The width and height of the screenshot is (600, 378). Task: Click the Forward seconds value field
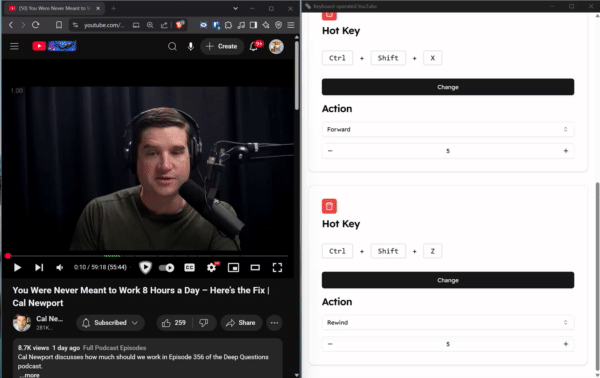(448, 151)
